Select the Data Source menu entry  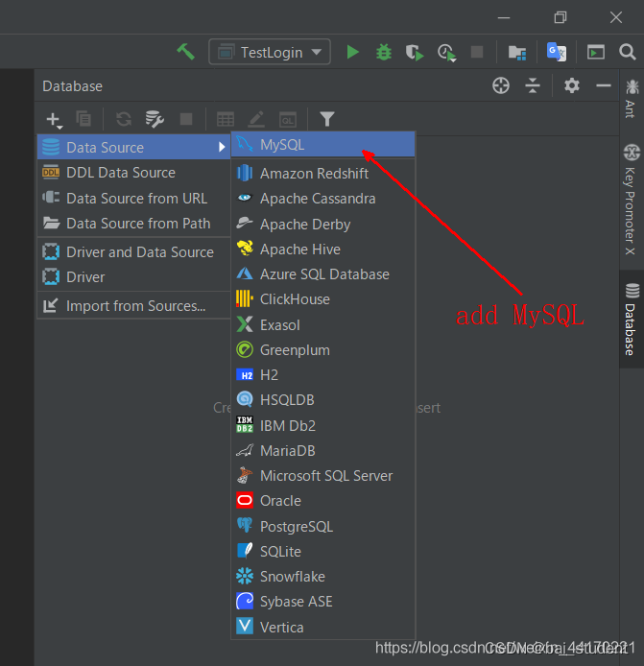(x=133, y=147)
